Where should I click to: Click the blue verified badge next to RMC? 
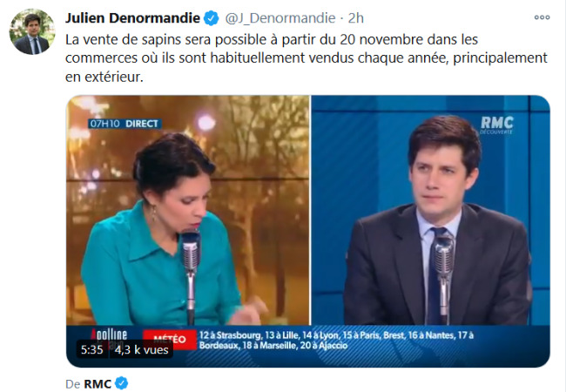pyautogui.click(x=121, y=383)
